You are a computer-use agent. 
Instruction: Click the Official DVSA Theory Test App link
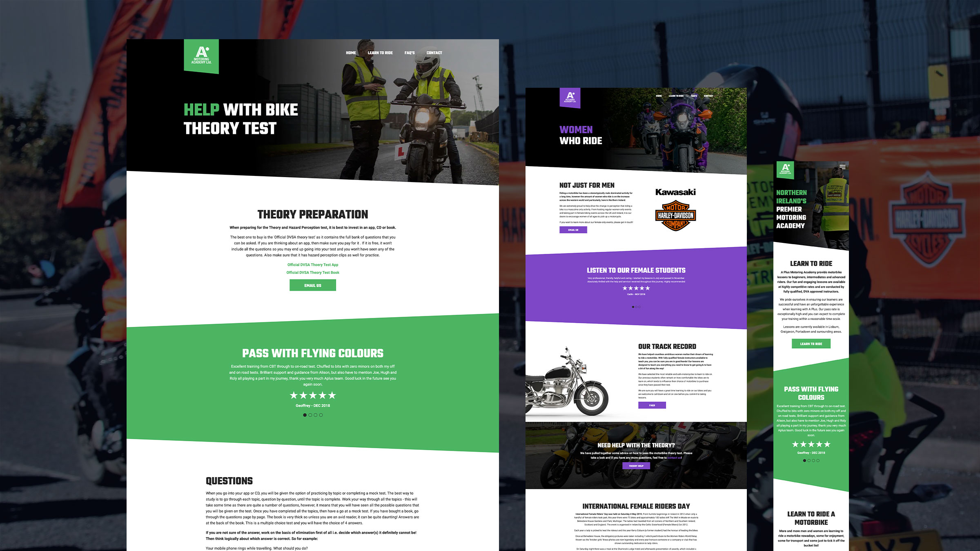[312, 264]
